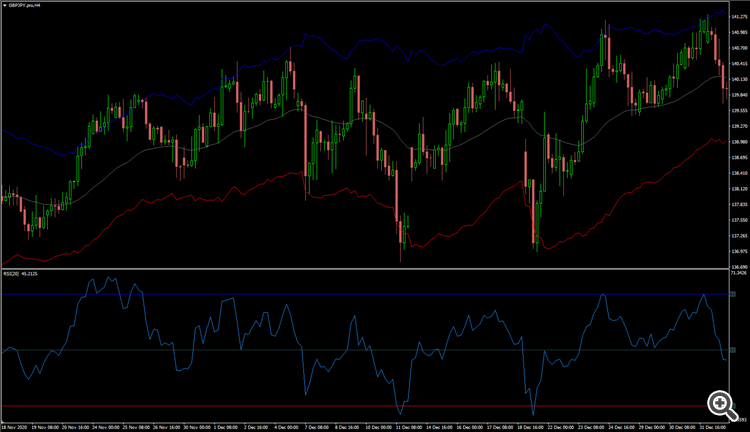Click the 18 Dec 16:00 time label

pos(531,427)
